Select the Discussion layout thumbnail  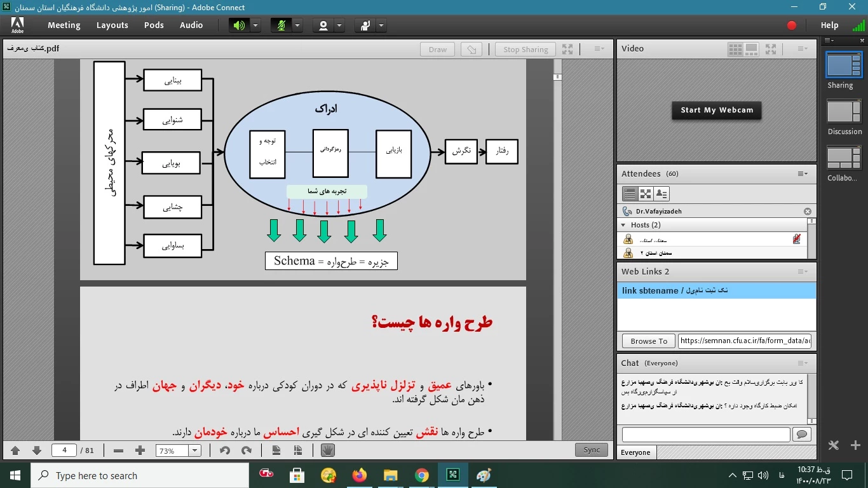(x=844, y=112)
